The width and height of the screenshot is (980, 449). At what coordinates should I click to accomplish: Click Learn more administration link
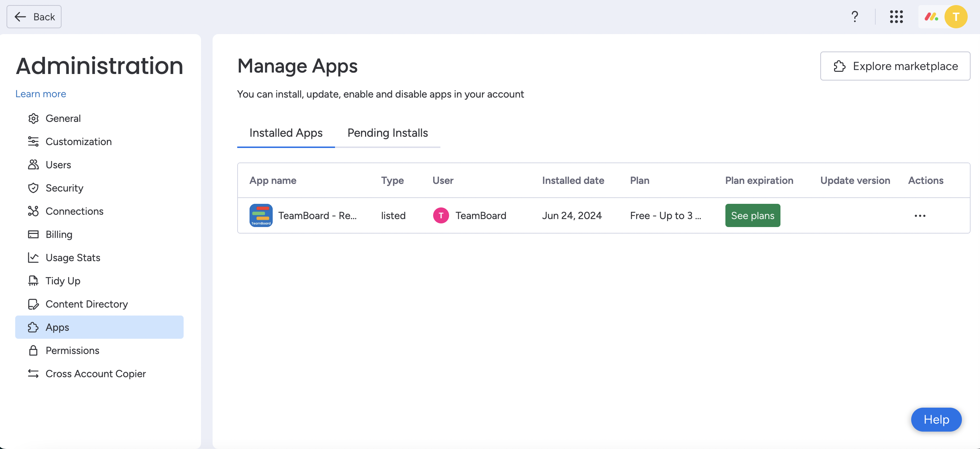click(x=41, y=93)
